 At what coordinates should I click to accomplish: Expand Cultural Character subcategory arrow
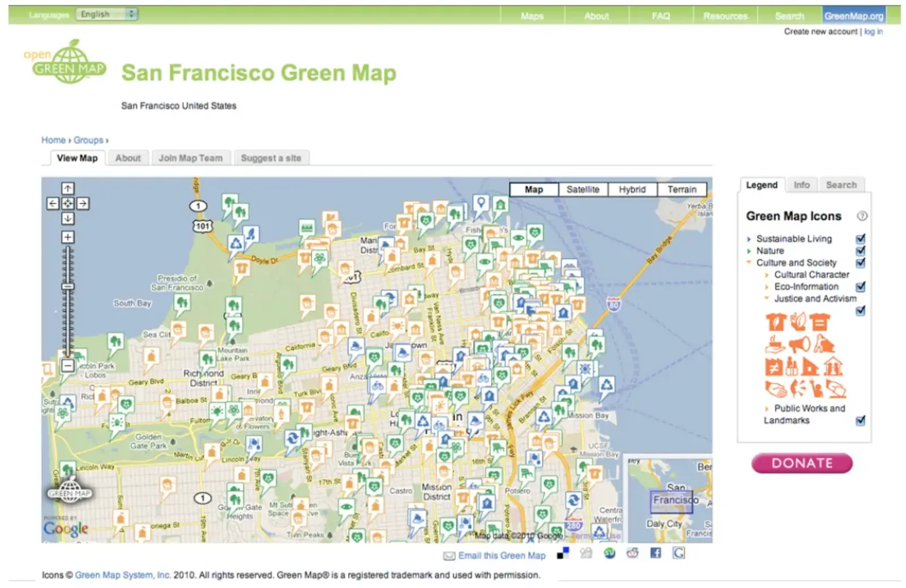pyautogui.click(x=767, y=275)
